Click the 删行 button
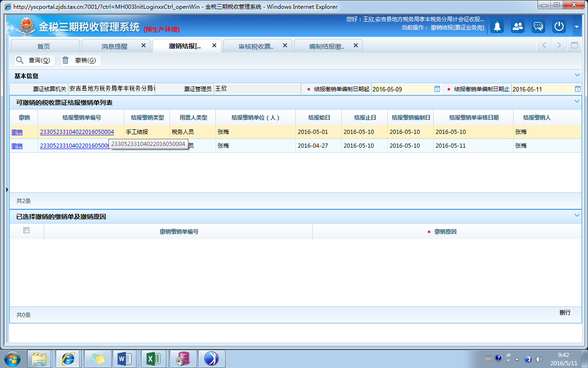588x368 pixels. pos(565,313)
